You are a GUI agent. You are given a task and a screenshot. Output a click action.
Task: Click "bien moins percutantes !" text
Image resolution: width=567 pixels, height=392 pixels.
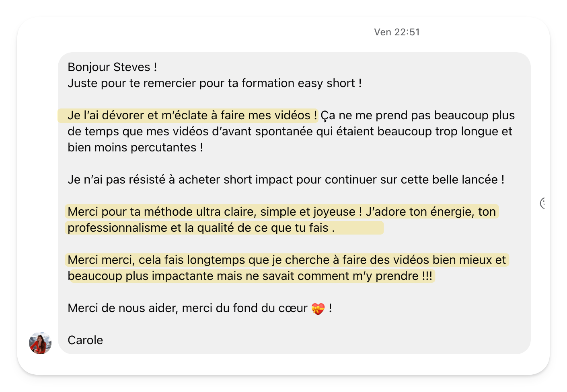[135, 147]
